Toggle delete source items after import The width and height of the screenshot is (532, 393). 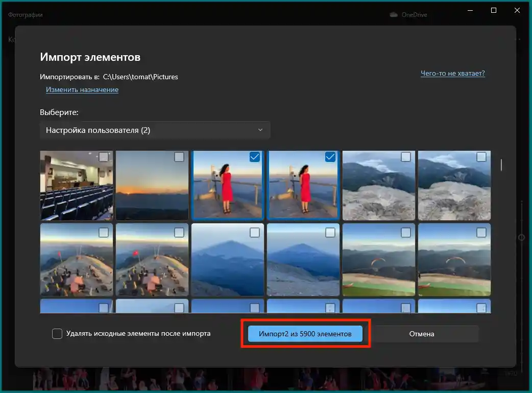57,334
